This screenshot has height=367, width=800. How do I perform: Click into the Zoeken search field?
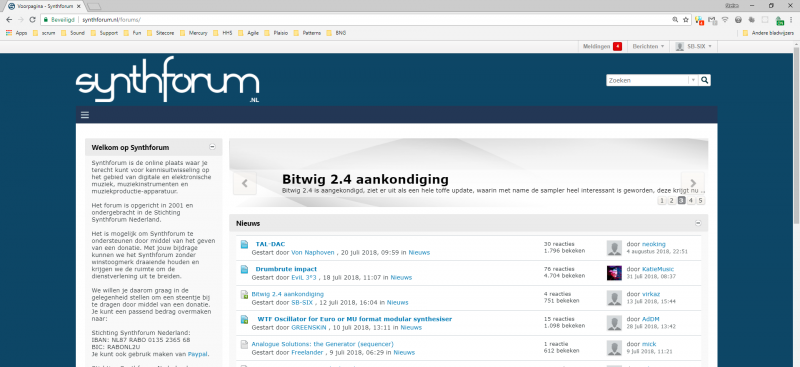pyautogui.click(x=647, y=80)
